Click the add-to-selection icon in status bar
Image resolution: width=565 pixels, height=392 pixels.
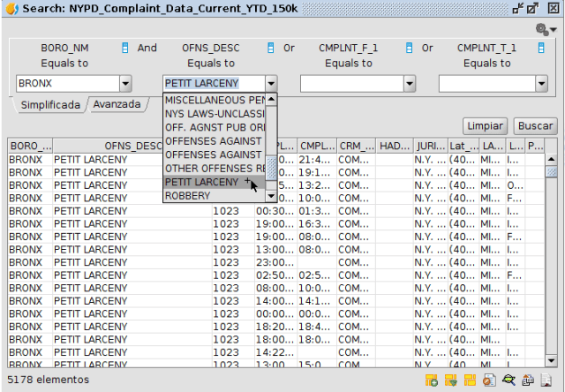(x=432, y=381)
